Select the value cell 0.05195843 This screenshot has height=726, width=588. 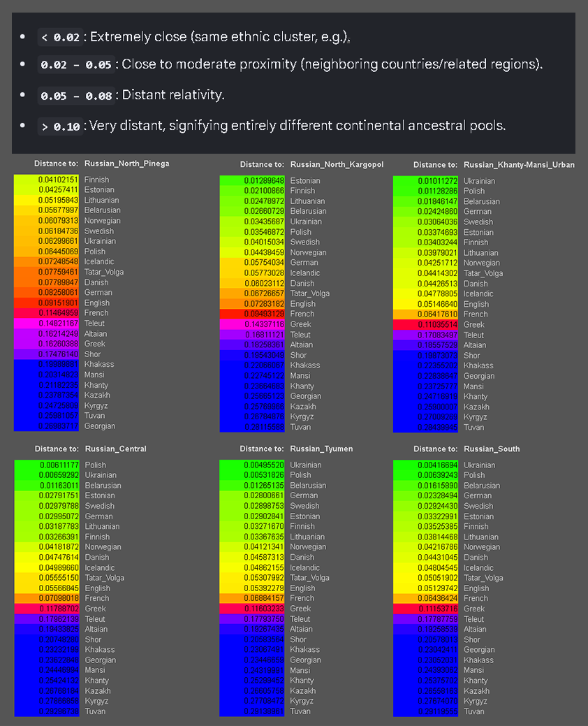pos(46,200)
